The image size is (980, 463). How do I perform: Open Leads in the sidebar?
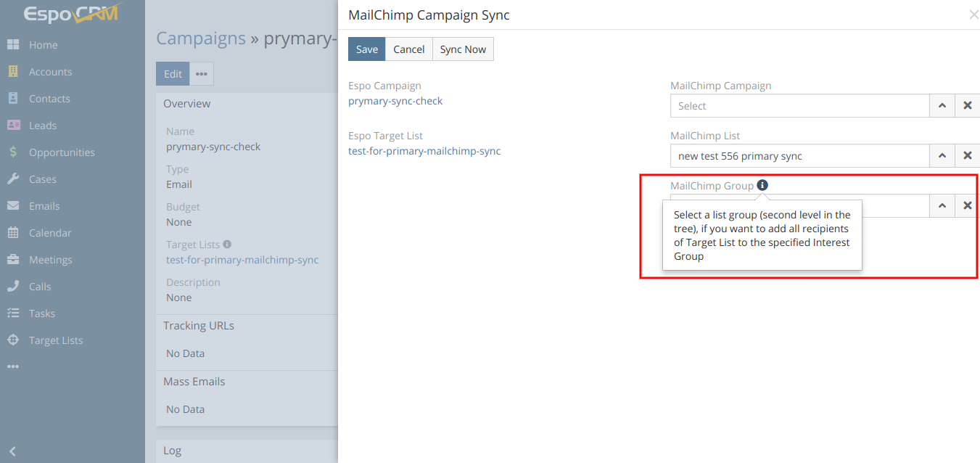click(42, 126)
